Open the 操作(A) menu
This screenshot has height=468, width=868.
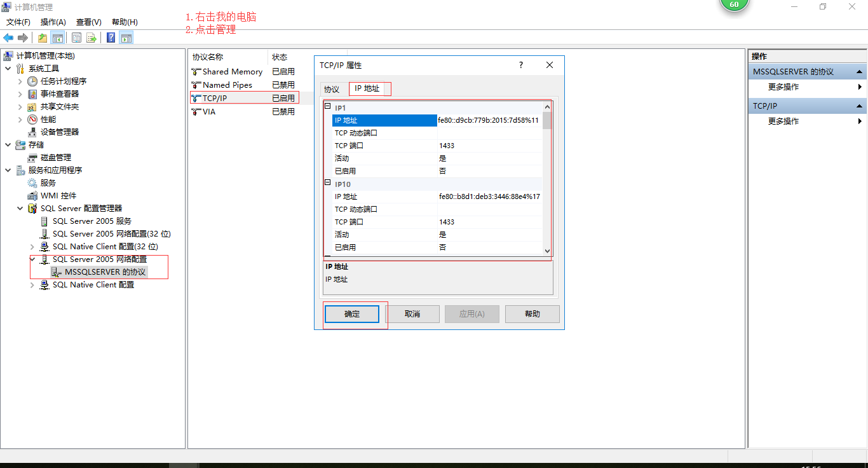click(x=53, y=22)
